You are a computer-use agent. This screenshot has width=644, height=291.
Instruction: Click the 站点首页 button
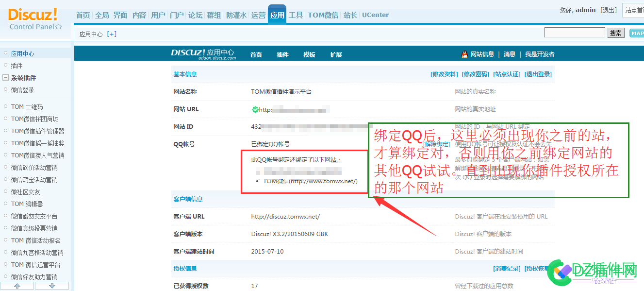pos(633,10)
